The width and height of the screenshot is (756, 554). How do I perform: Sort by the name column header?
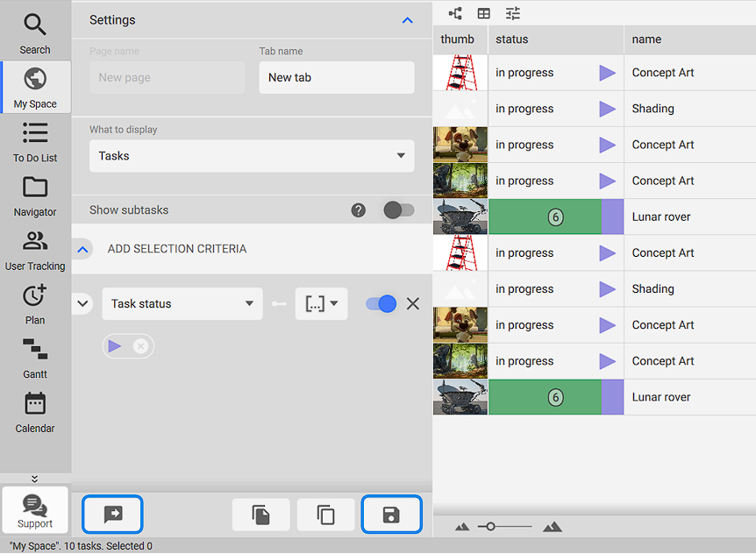690,39
